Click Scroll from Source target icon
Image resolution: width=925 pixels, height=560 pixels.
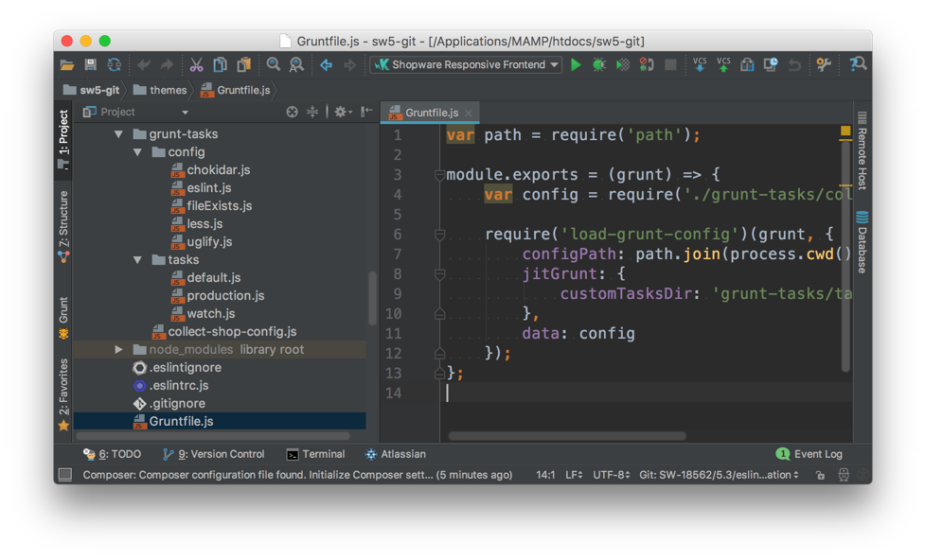[x=292, y=112]
